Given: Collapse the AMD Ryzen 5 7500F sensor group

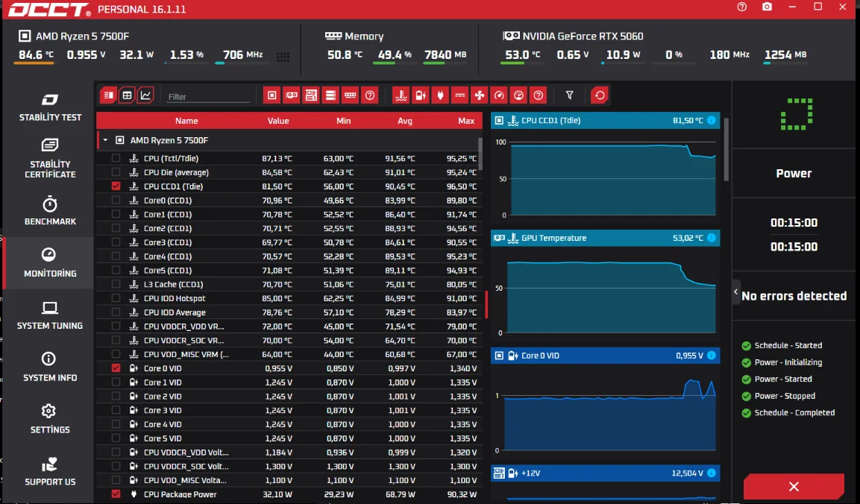Looking at the screenshot, I should pos(105,140).
